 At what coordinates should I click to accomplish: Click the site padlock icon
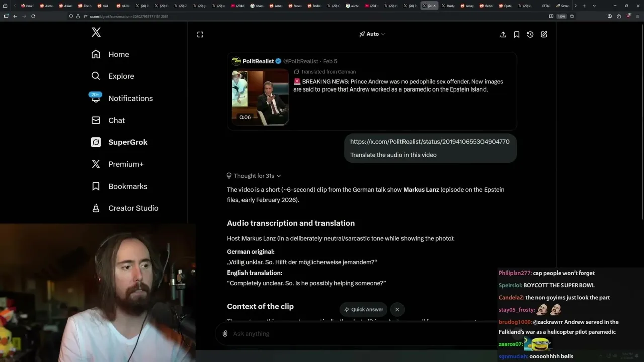click(x=78, y=16)
